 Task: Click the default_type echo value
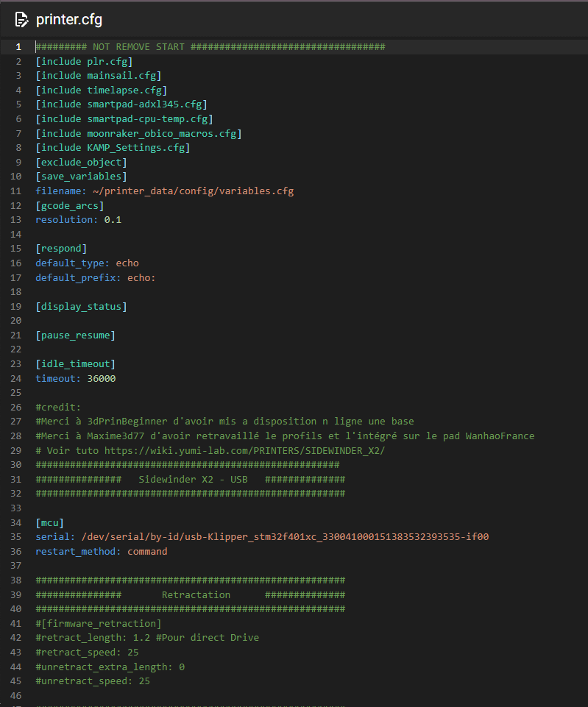(127, 263)
